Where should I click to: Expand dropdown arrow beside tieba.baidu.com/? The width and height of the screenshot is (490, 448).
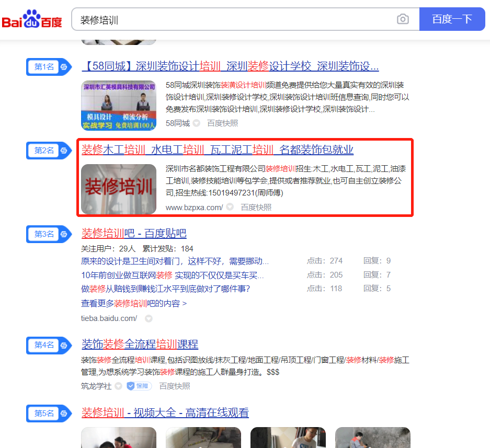point(149,318)
